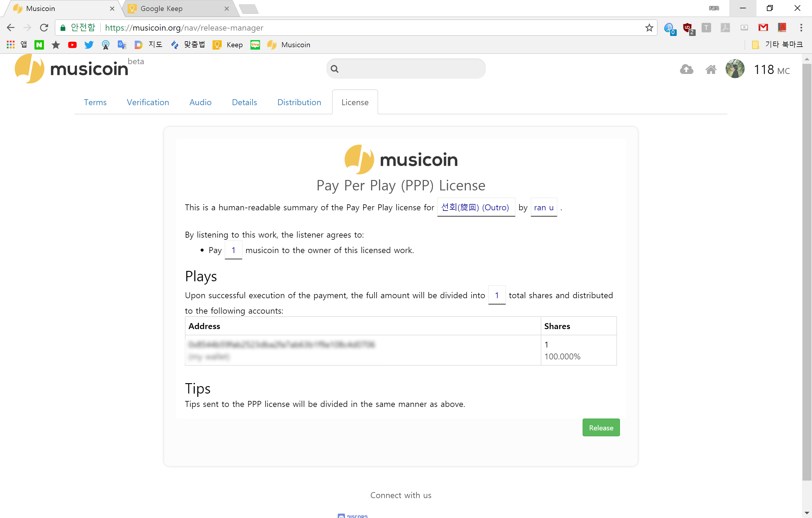Switch to the Terms tab

pos(96,102)
